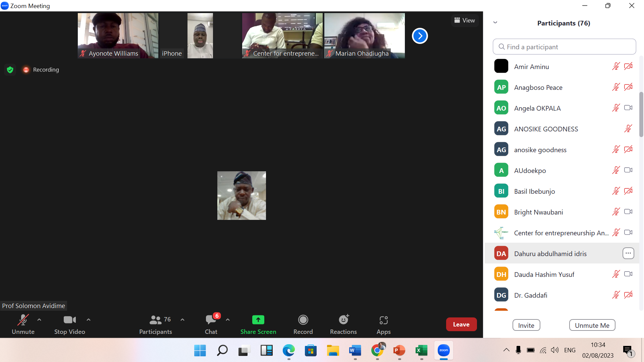Open Windows taskbar search
Image resolution: width=644 pixels, height=362 pixels.
[x=222, y=351]
